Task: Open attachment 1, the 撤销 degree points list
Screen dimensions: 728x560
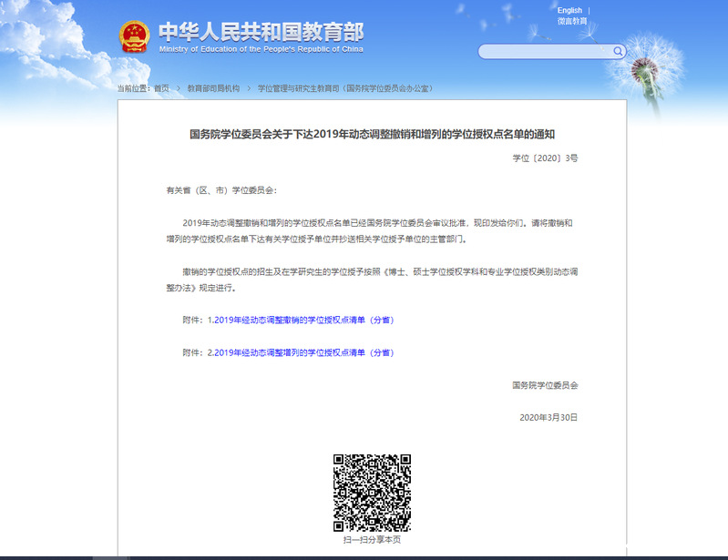Action: (x=301, y=321)
